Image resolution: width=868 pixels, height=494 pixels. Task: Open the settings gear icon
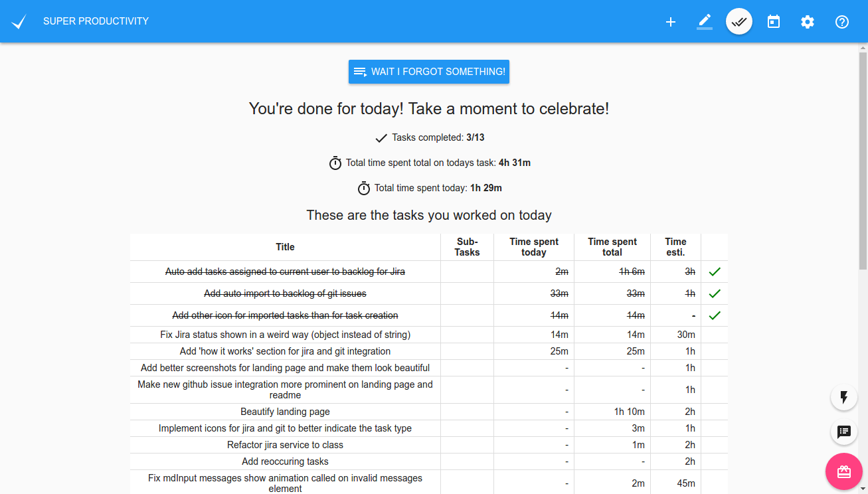coord(808,22)
